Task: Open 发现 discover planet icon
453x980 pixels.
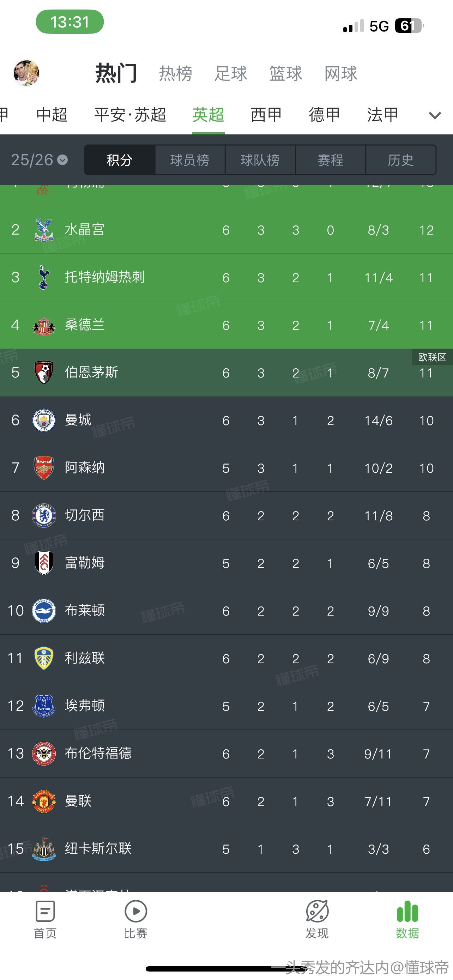Action: pyautogui.click(x=317, y=911)
